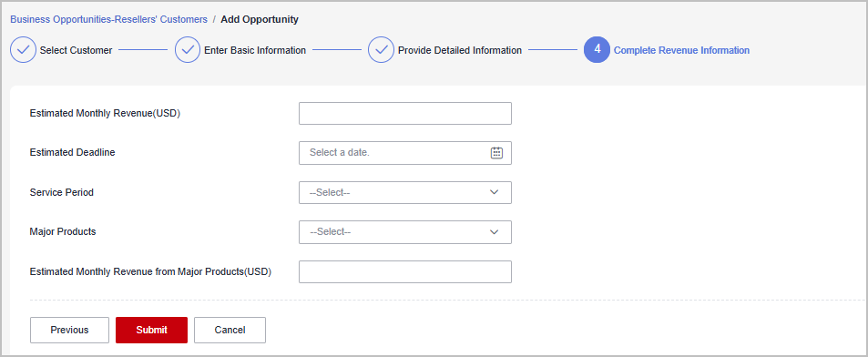Viewport: 868px width, 357px height.
Task: Go to Select Customer step label
Action: click(76, 50)
